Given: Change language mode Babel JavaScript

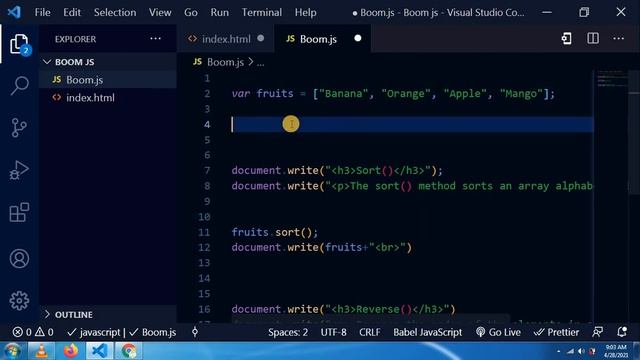Looking at the screenshot, I should [x=427, y=332].
